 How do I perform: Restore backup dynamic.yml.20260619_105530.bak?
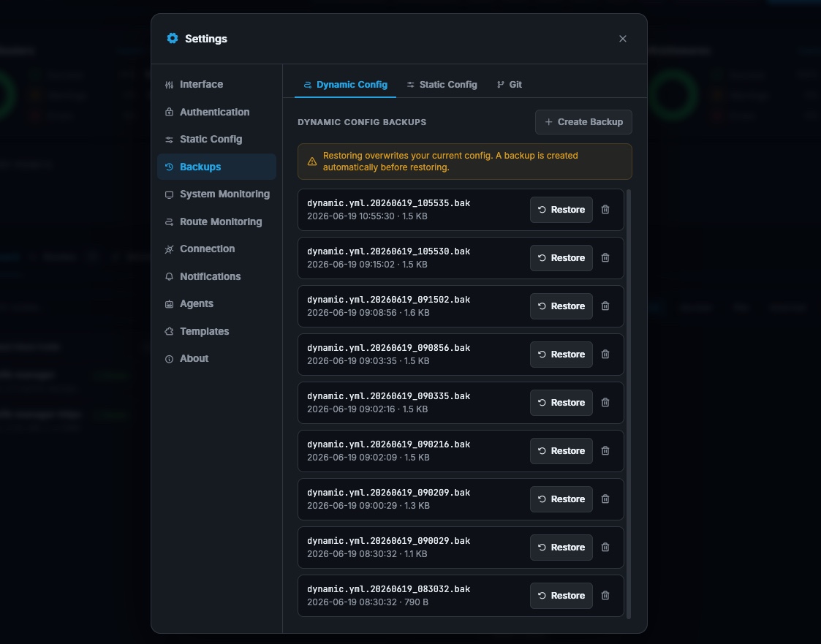point(561,257)
